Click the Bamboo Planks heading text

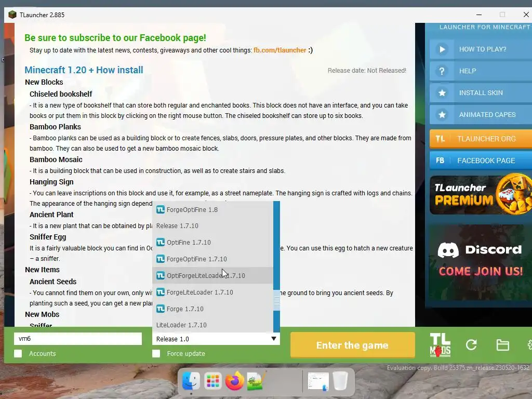55,127
